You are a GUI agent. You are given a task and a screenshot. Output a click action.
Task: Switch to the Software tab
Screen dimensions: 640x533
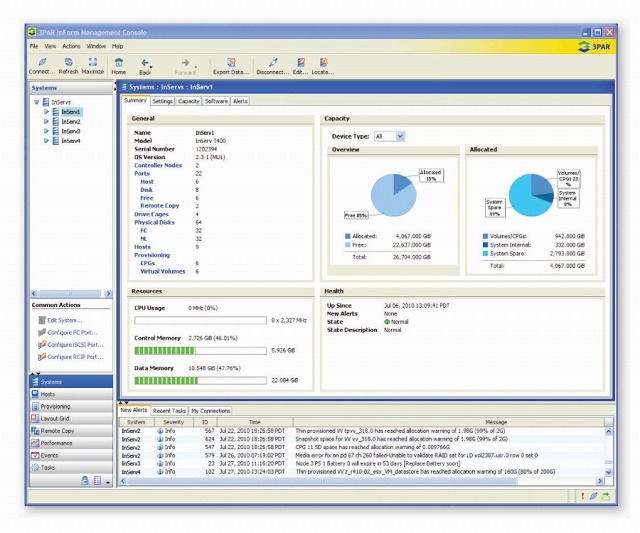tap(216, 101)
